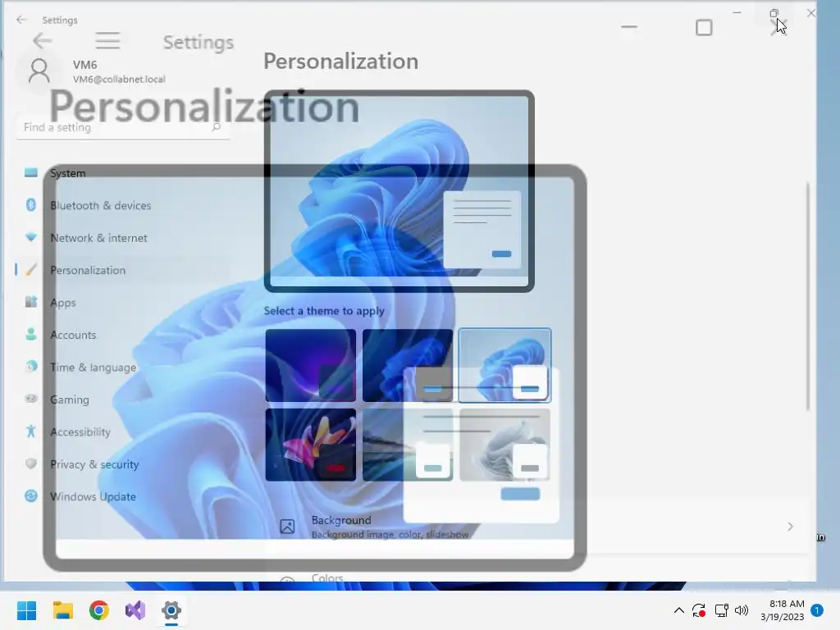
Task: Launch File Explorer from the taskbar
Action: pos(62,610)
